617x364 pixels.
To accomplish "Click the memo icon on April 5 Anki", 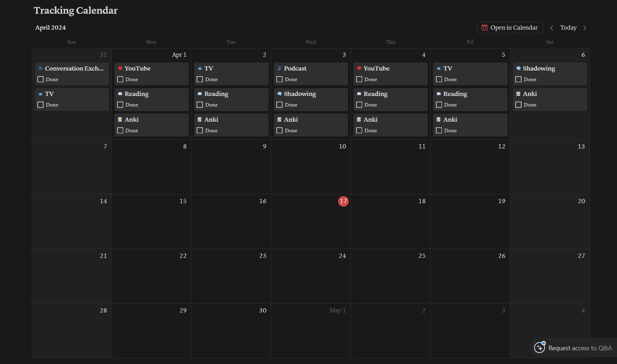I will point(439,120).
